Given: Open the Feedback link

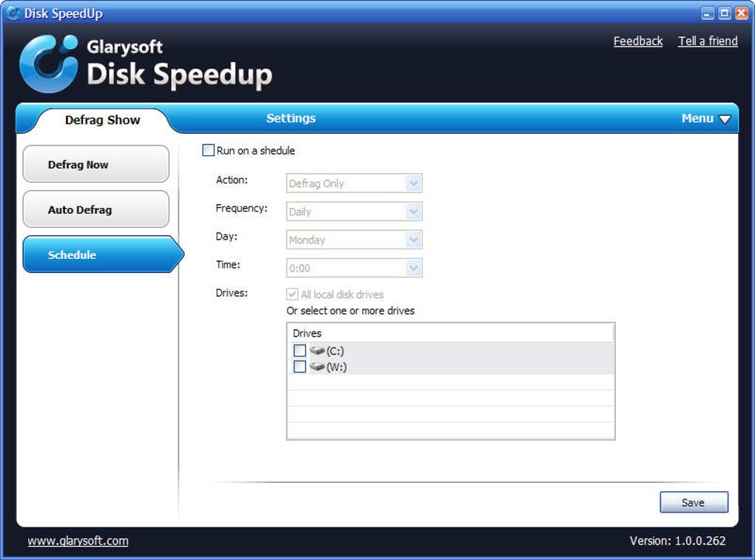Looking at the screenshot, I should (x=638, y=41).
